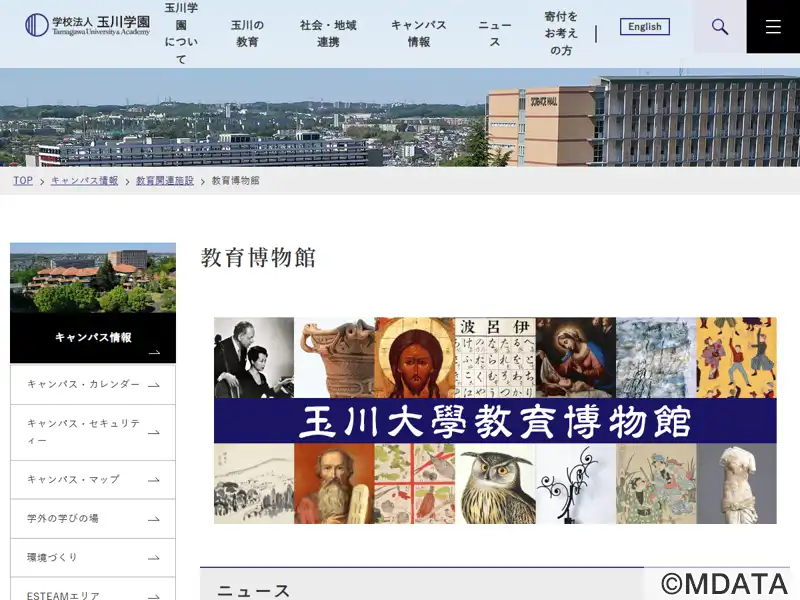Open ESTEAMエリア sidebar item

pyautogui.click(x=93, y=590)
